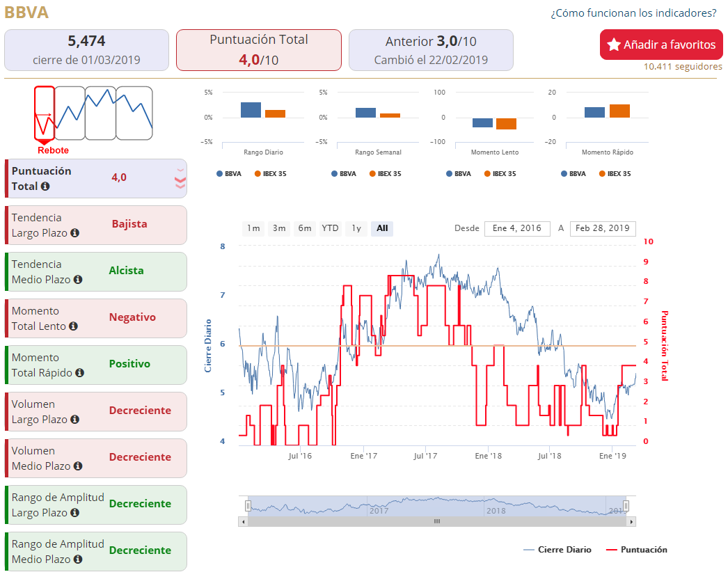
Task: Click 'Decreciente' value of Volumen Largo Plazo
Action: click(x=140, y=411)
